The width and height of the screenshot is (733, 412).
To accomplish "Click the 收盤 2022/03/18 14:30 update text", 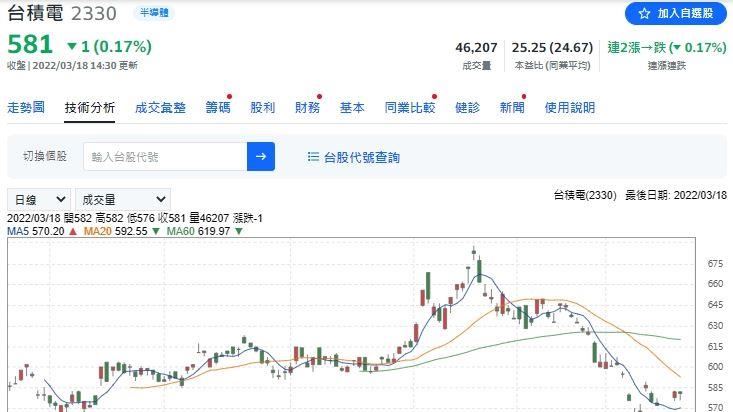I will (72, 65).
